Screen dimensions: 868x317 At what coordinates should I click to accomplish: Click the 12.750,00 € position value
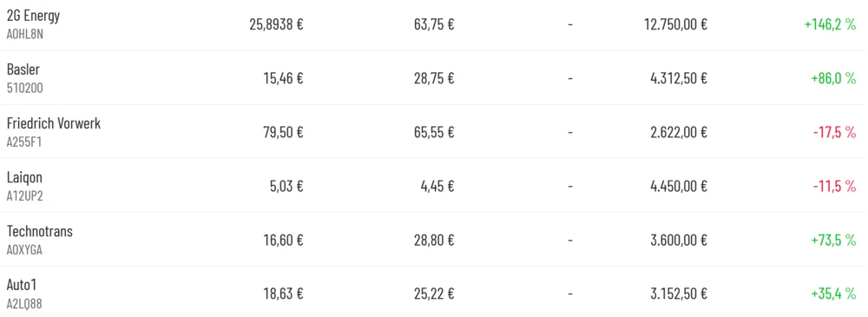coord(675,24)
